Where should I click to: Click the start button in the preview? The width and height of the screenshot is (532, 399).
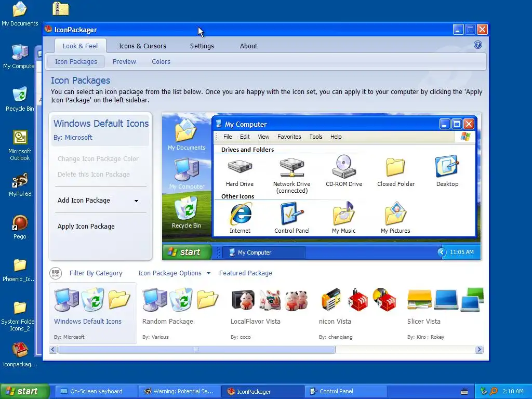tap(187, 252)
